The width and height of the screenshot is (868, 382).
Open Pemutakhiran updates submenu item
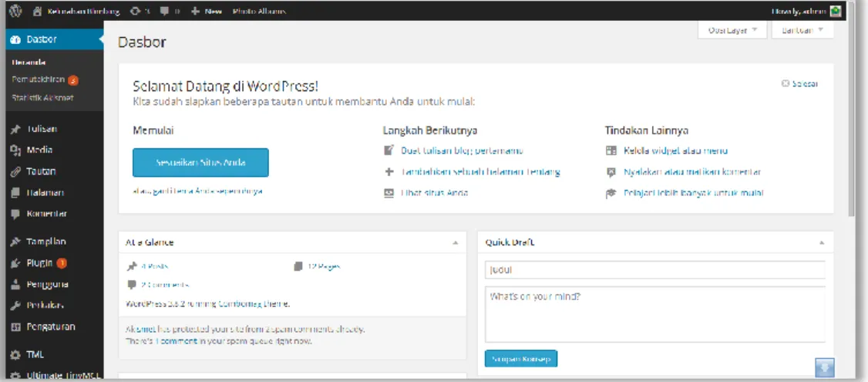39,79
